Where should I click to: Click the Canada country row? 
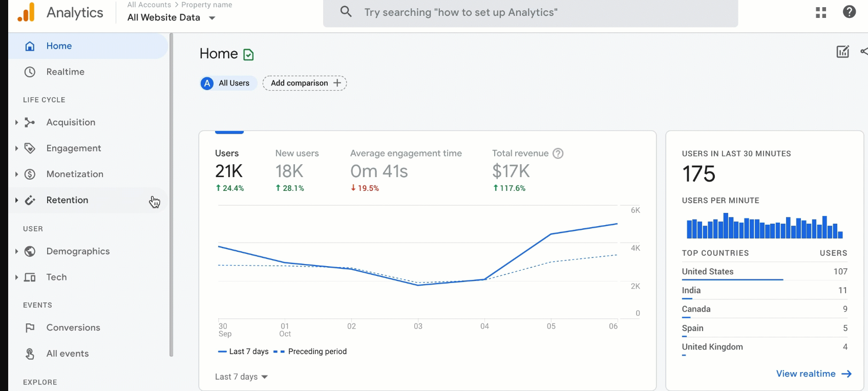pyautogui.click(x=765, y=310)
